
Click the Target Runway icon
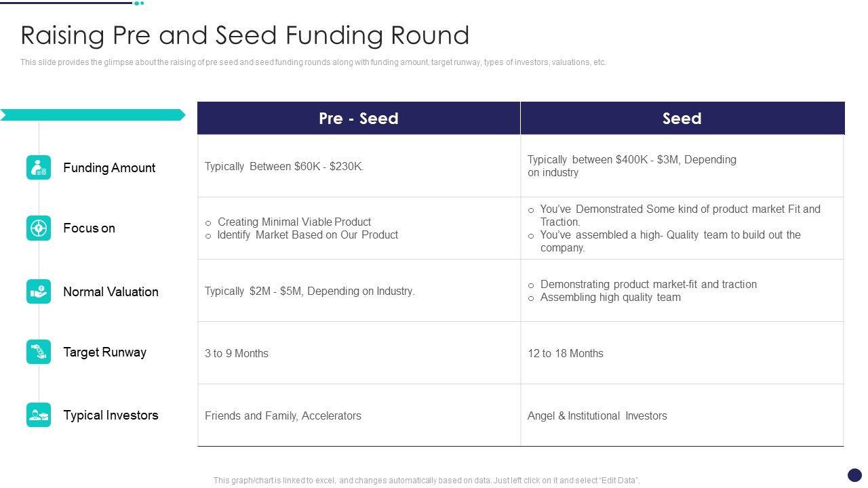(39, 352)
